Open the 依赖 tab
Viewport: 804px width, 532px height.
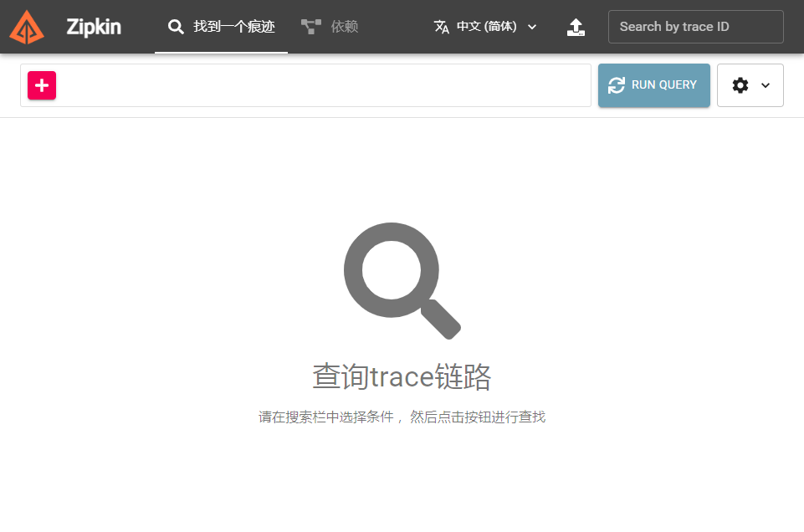pyautogui.click(x=344, y=27)
